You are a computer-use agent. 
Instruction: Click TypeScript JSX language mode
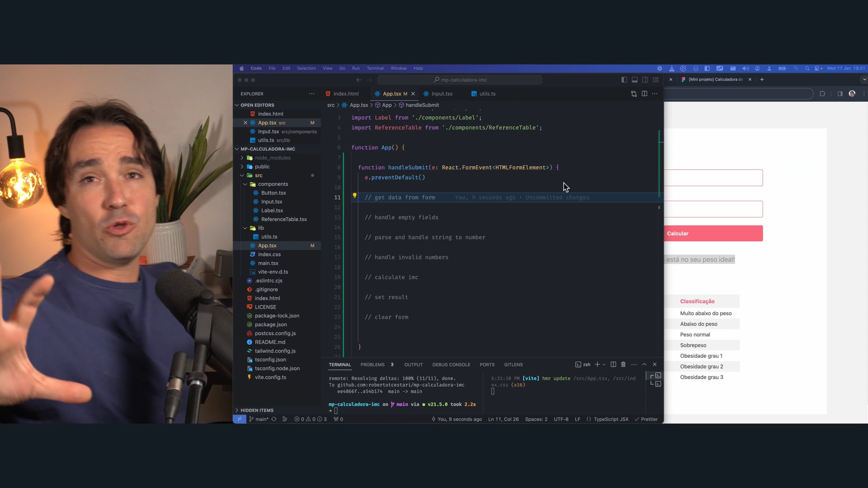[610, 419]
